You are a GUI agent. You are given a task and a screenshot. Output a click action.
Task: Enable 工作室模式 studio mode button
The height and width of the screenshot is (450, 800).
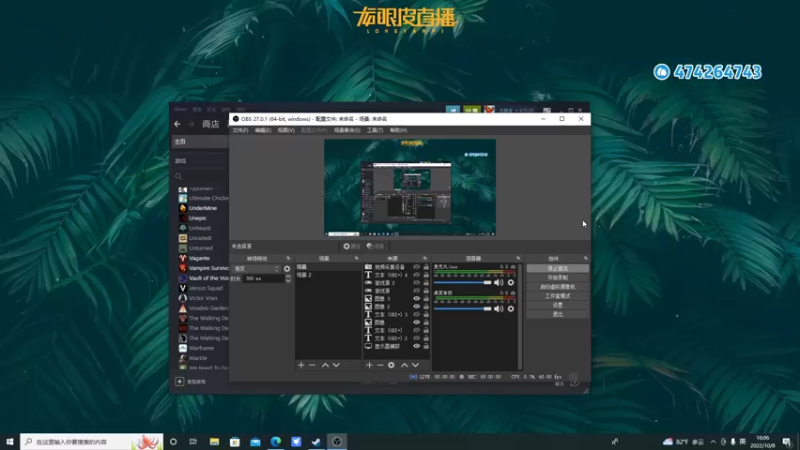[558, 296]
